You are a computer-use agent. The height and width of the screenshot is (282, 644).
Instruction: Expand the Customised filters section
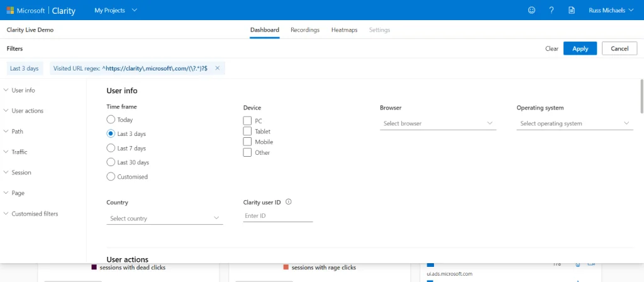[x=31, y=214]
